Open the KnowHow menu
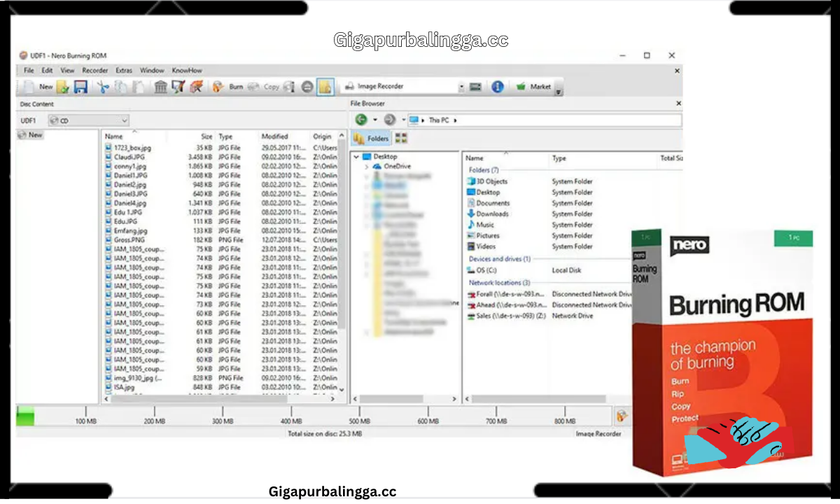Viewport: 840px width, 504px height. (187, 70)
